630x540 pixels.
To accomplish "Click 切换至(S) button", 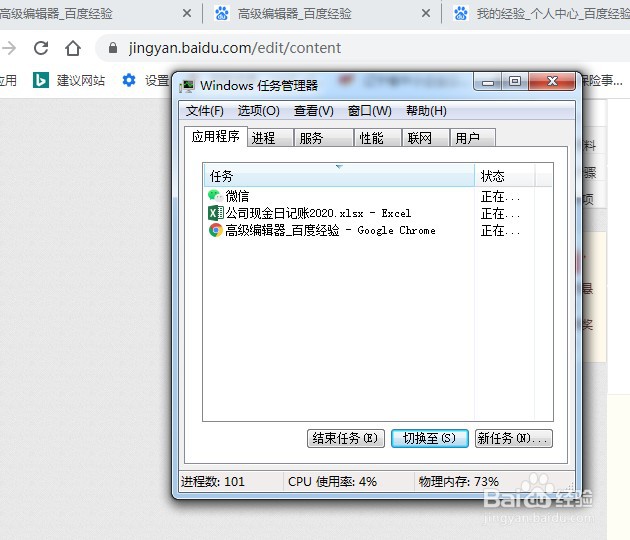I will (430, 438).
